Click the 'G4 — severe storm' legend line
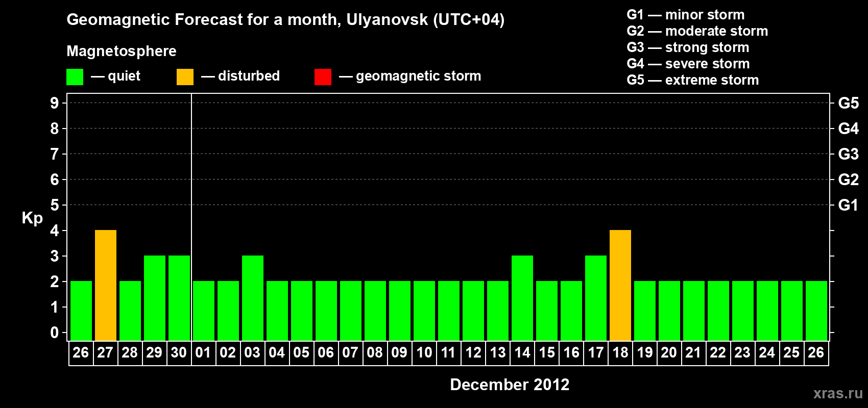 (688, 64)
